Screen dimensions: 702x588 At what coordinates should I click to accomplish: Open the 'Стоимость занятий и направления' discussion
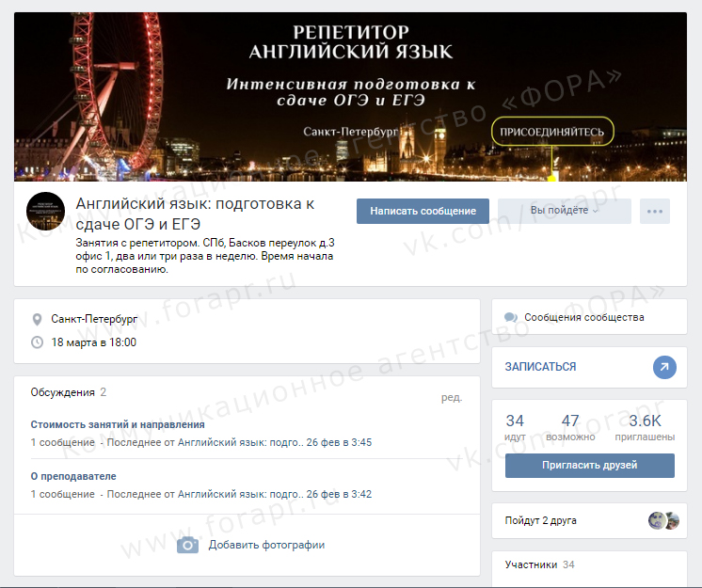[x=118, y=424]
